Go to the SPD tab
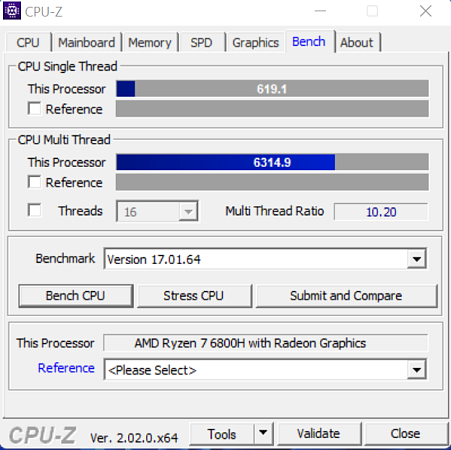451x450 pixels. (201, 43)
